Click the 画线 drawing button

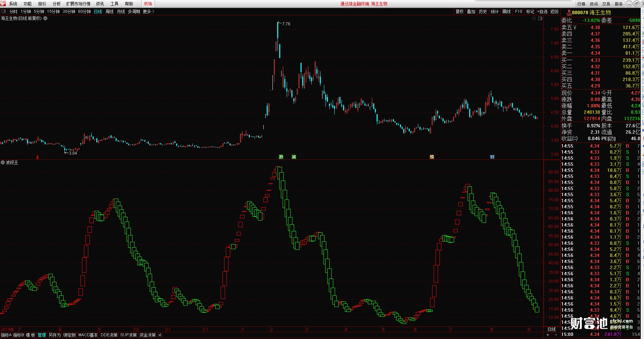507,11
